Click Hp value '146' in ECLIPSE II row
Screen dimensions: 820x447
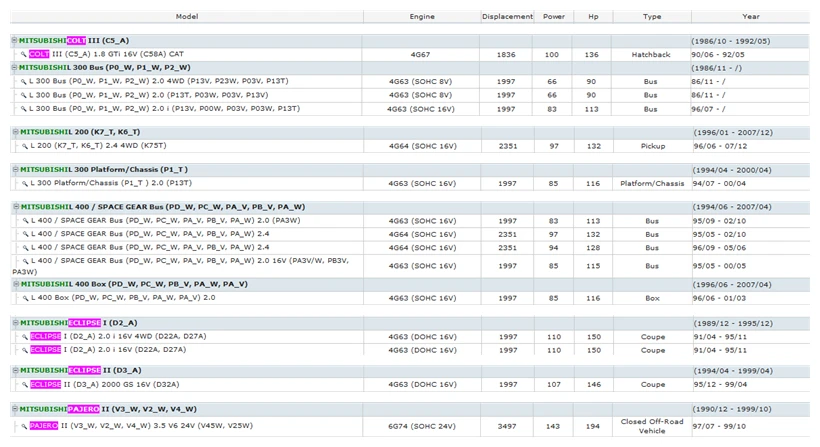coord(594,384)
